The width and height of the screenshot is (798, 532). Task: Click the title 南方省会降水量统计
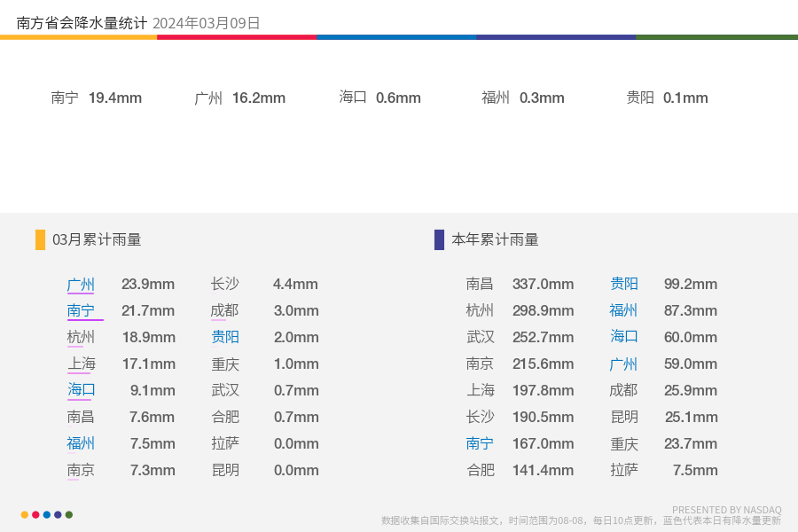tap(82, 23)
